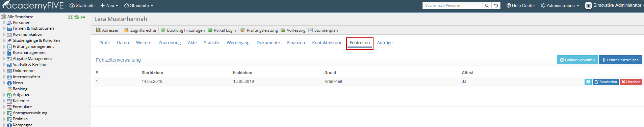Click the Startdatum 14.05.2019 cell
Viewport: 644px width, 127px height.
[152, 82]
